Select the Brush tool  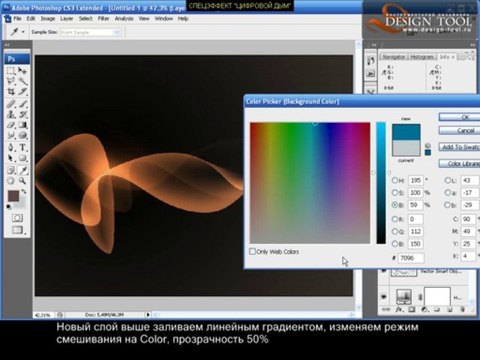(23, 104)
